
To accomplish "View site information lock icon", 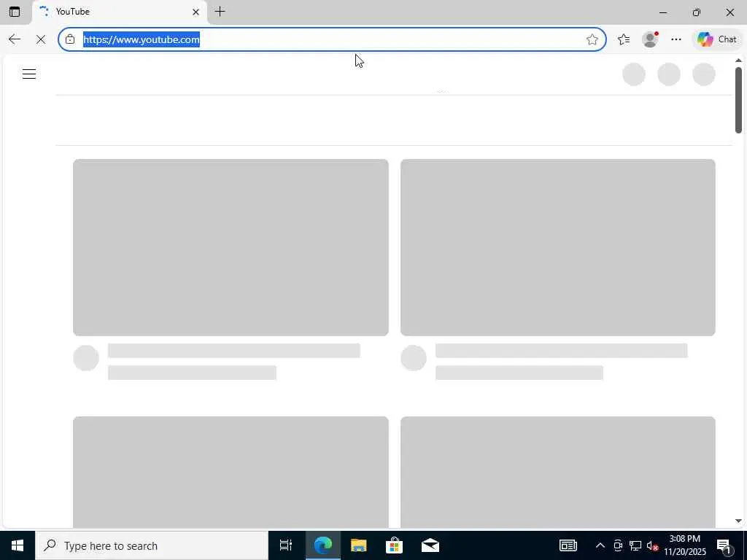I will coord(70,39).
